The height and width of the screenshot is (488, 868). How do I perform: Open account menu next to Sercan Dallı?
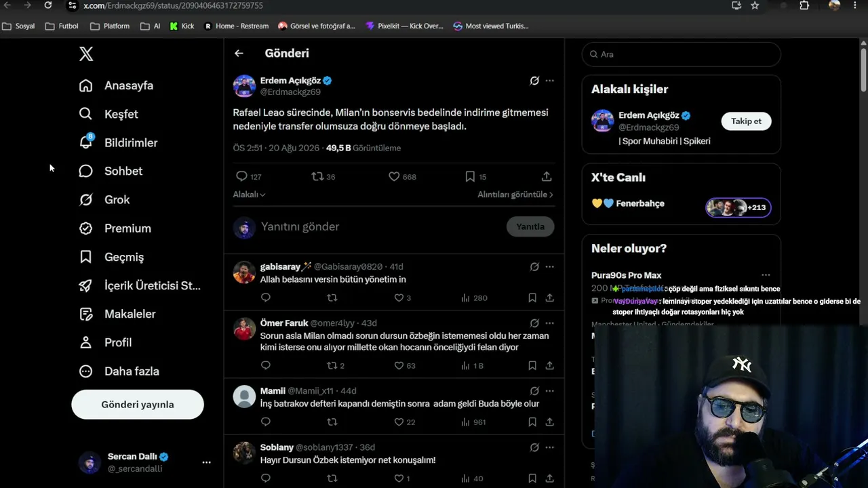[x=206, y=462]
